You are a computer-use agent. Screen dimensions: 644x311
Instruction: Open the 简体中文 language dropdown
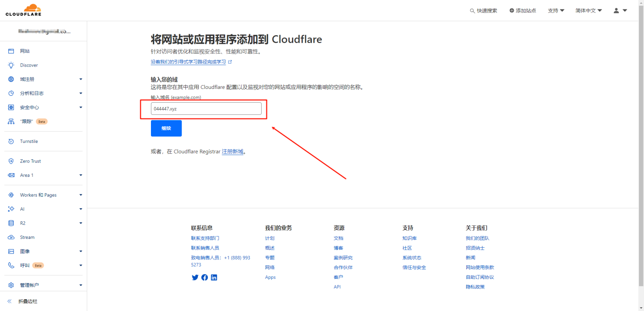click(x=589, y=10)
